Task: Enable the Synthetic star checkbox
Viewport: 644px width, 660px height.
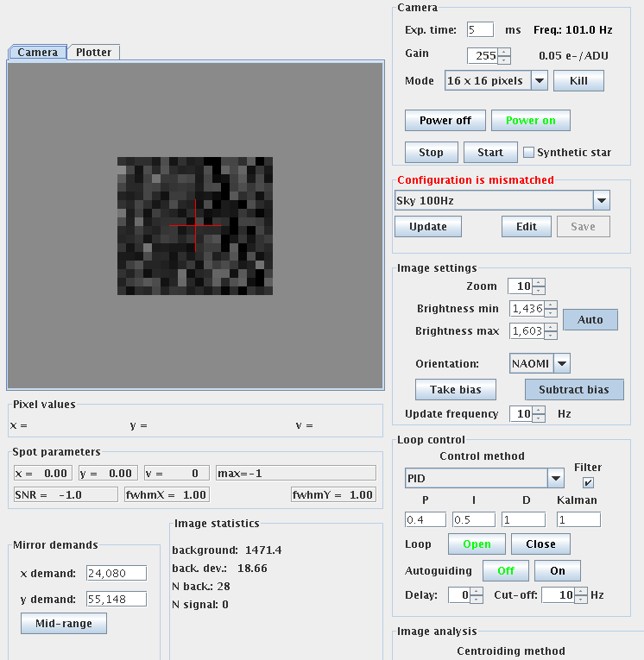Action: tap(529, 153)
